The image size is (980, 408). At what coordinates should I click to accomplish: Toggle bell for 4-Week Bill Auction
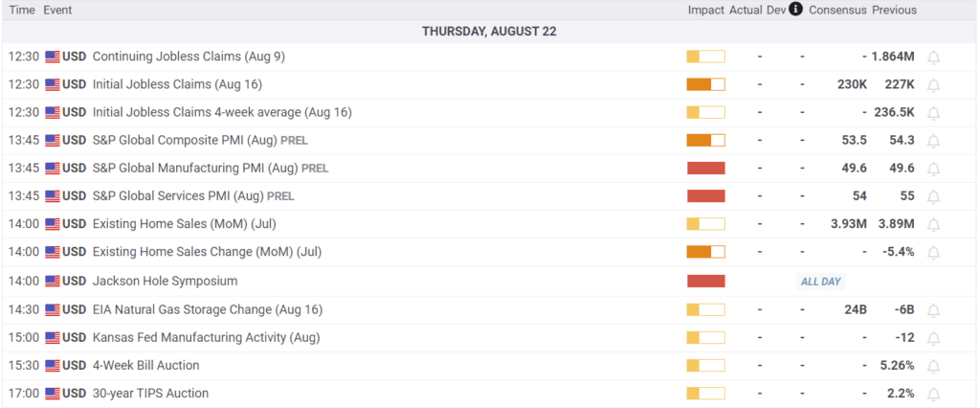[x=933, y=366]
